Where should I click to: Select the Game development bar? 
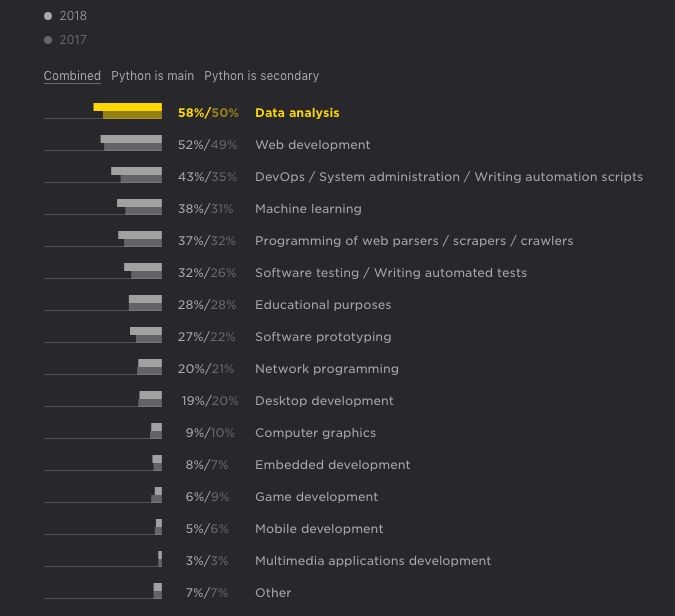[157, 495]
